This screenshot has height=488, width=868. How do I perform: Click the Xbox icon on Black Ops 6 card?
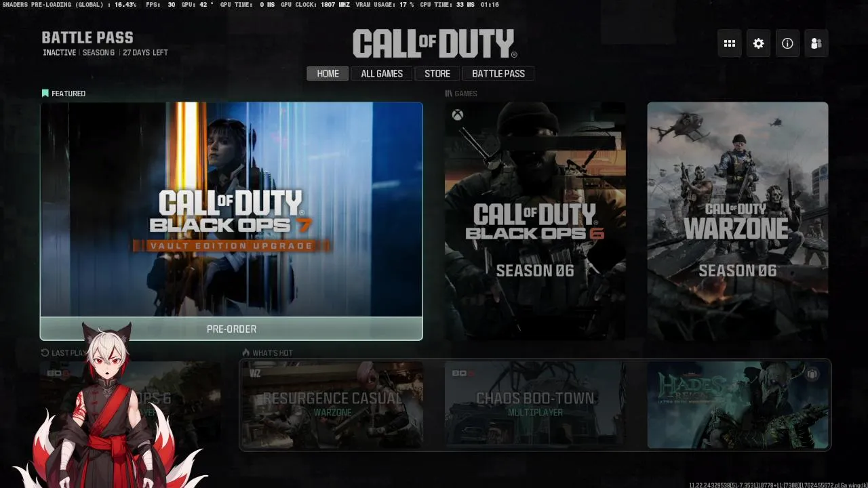458,115
